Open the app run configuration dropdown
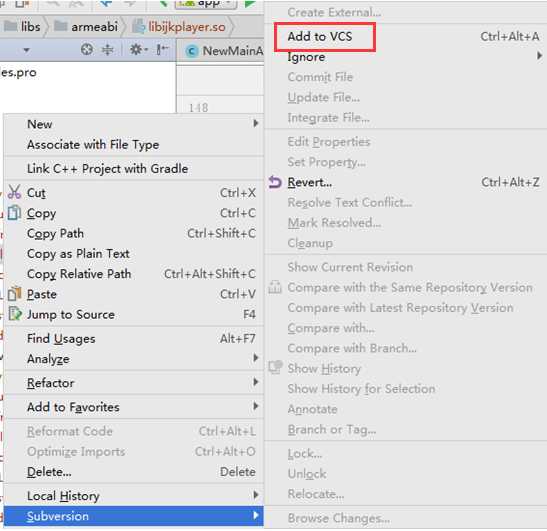547x531 pixels. tap(206, 4)
